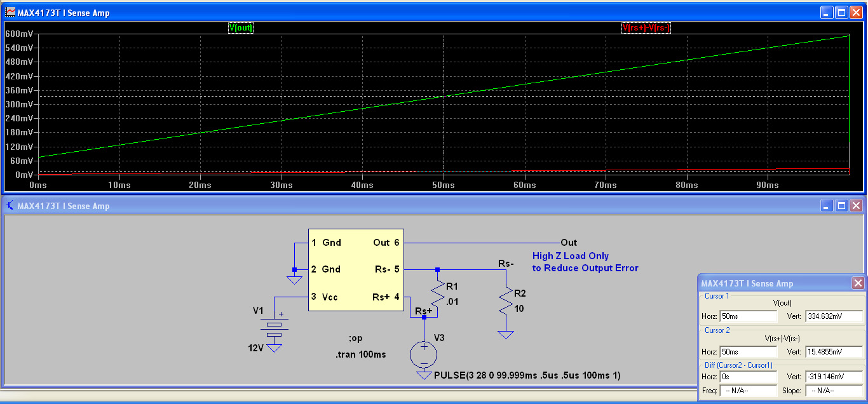Click pin 4 Rs+ on the IC
The height and width of the screenshot is (404, 868).
click(386, 297)
